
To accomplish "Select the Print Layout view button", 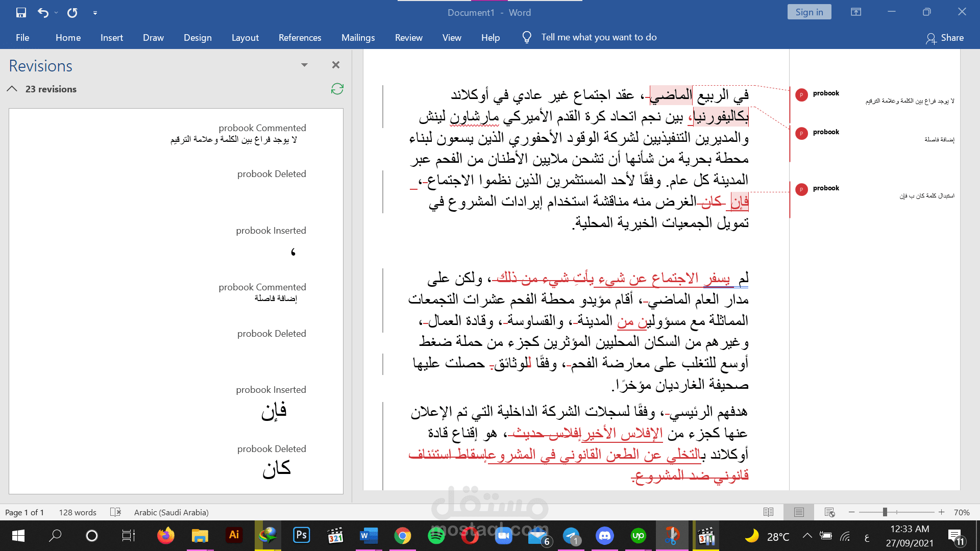I will (x=799, y=512).
